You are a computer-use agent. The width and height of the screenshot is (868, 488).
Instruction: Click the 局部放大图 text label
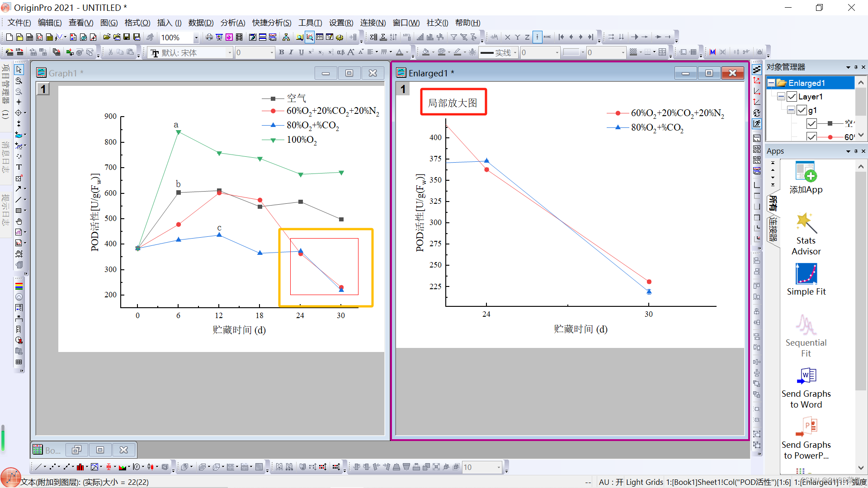pyautogui.click(x=453, y=103)
